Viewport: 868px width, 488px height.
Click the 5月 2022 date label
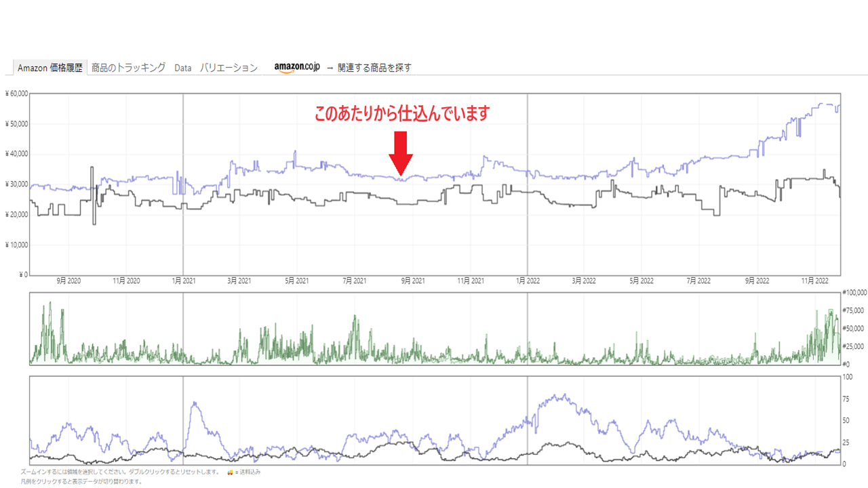tap(642, 281)
